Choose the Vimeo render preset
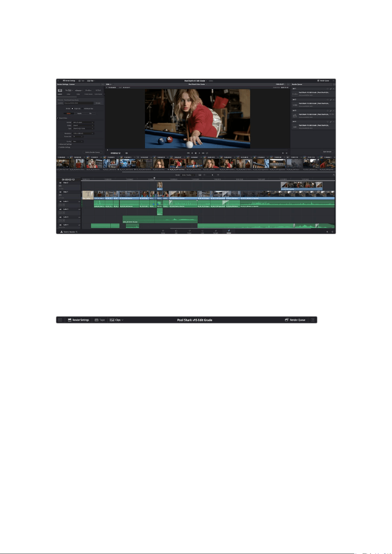This screenshot has width=392, height=554. [78, 90]
